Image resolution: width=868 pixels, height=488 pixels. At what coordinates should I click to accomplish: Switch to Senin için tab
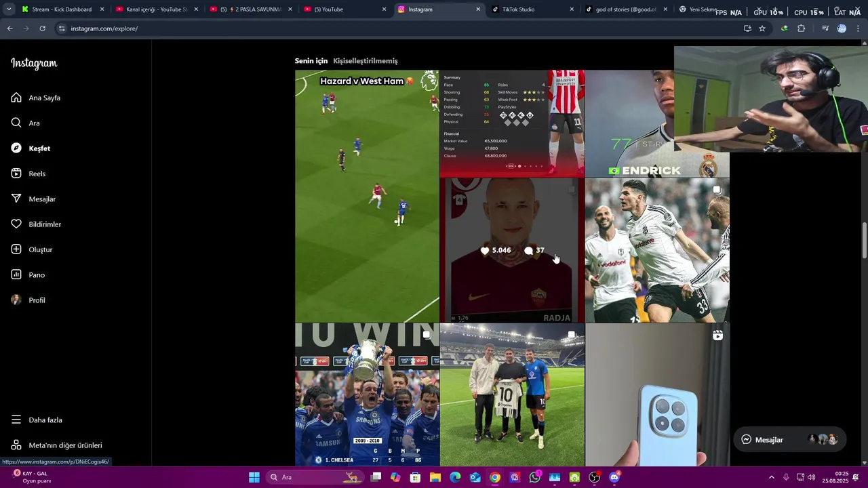[x=311, y=61]
